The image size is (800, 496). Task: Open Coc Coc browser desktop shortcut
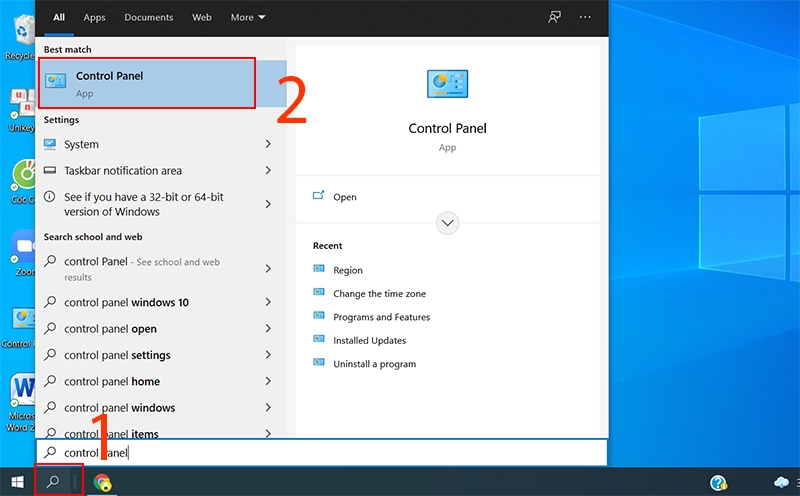(23, 182)
